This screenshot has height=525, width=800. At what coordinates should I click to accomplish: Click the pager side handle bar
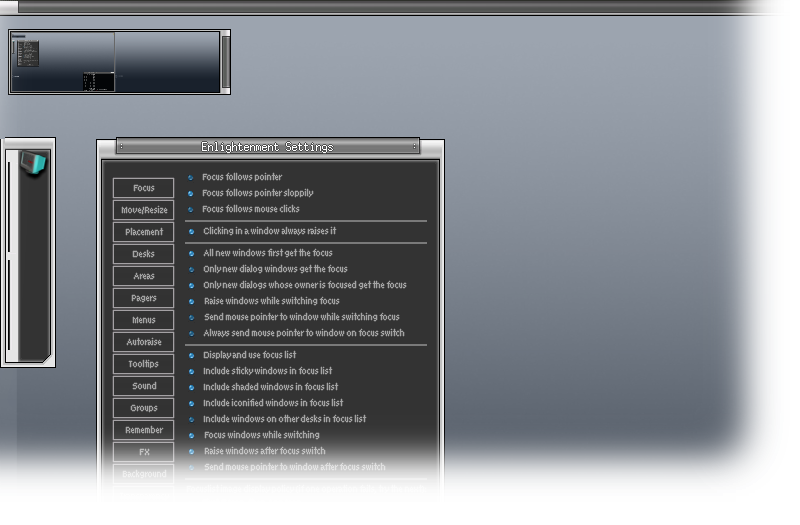(226, 62)
